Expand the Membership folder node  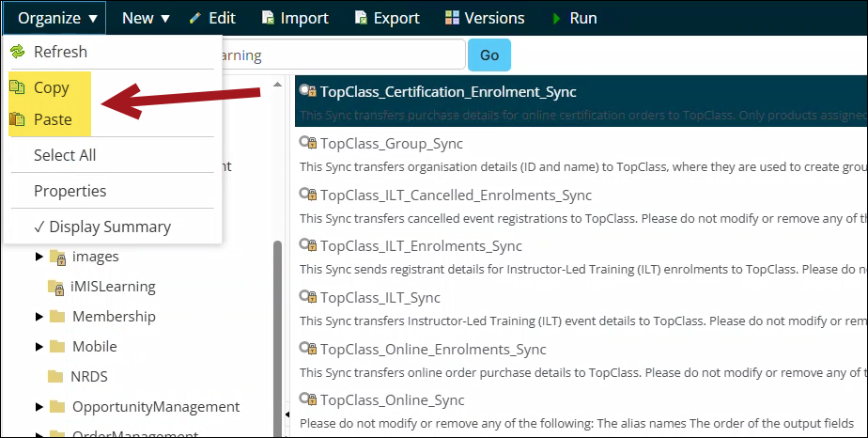39,317
